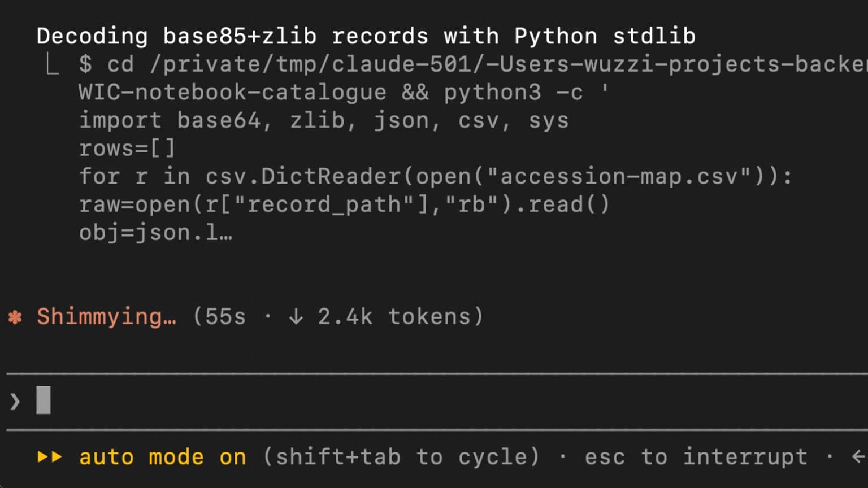The width and height of the screenshot is (868, 488).
Task: Click "esc to interrupt" text
Action: 696,456
